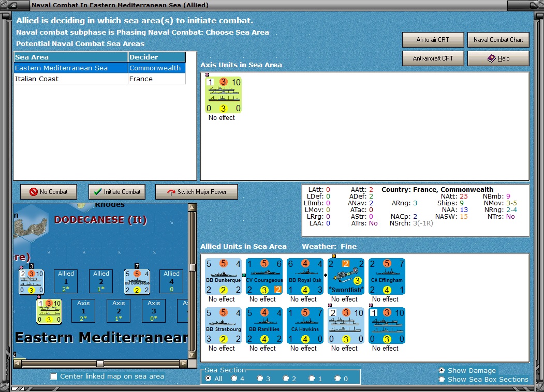Image resolution: width=544 pixels, height=392 pixels.
Task: Open the Anti-aircraft CRT chart
Action: (x=433, y=58)
